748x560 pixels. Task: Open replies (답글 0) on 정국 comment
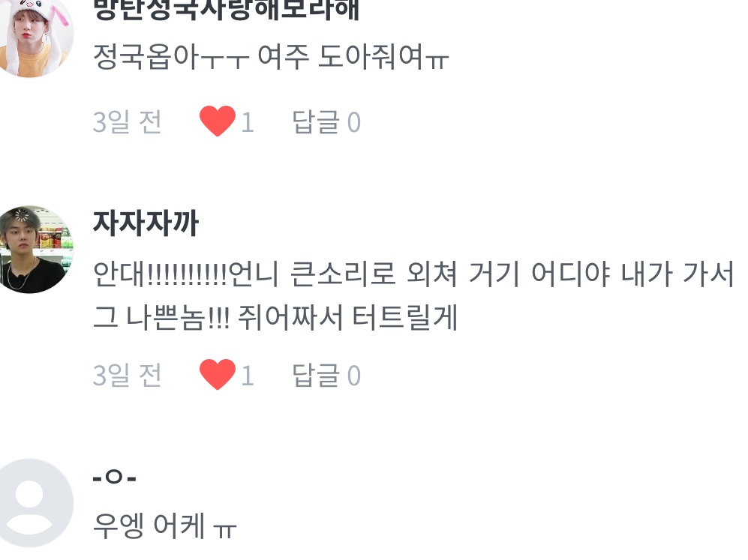326,122
